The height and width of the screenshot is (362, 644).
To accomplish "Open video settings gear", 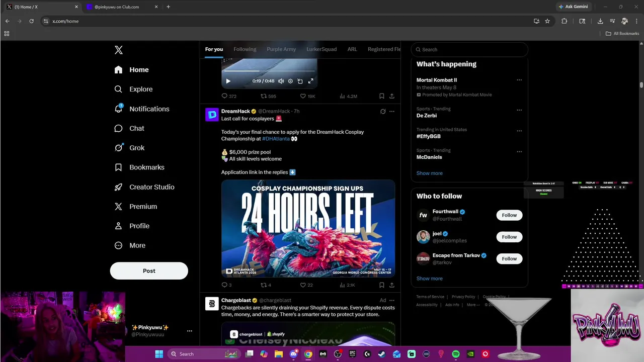I will [290, 81].
